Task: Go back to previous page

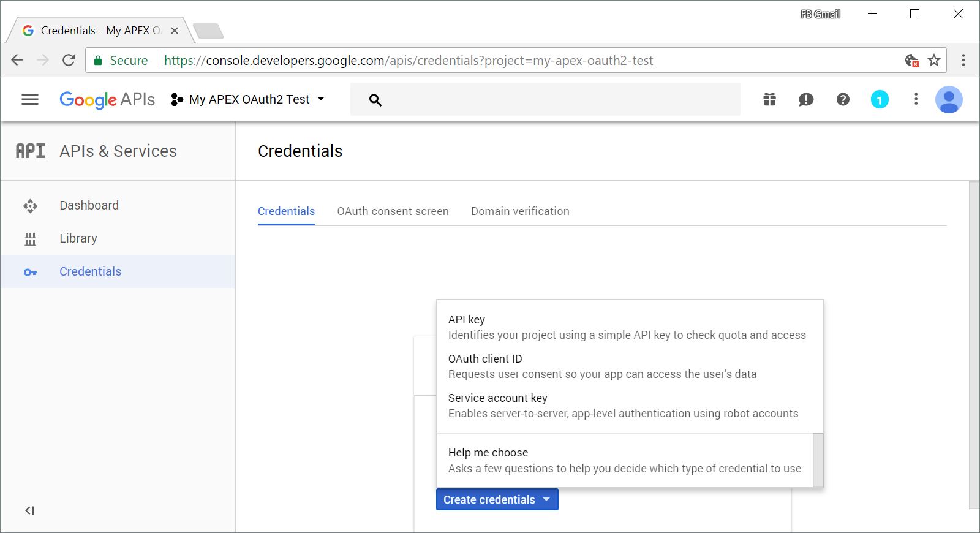Action: (x=17, y=60)
